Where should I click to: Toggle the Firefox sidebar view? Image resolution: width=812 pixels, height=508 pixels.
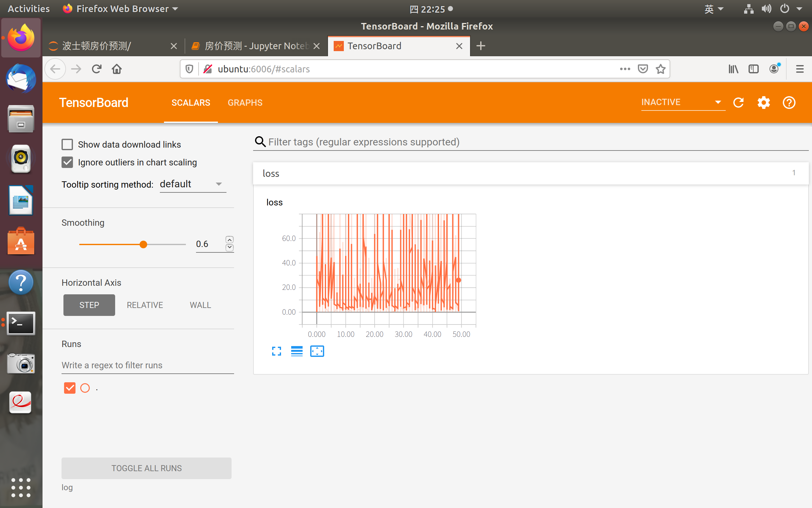[x=753, y=69]
